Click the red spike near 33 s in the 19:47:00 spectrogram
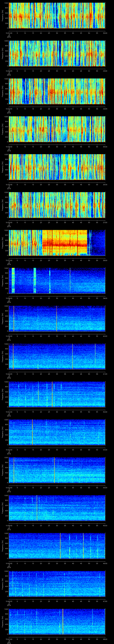Image resolution: width=114 pixels, height=644 pixels. [x=63, y=621]
